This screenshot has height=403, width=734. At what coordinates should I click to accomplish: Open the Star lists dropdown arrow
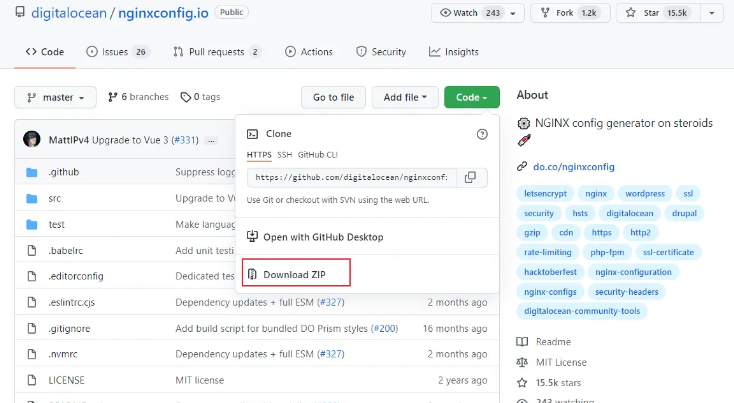pos(712,13)
